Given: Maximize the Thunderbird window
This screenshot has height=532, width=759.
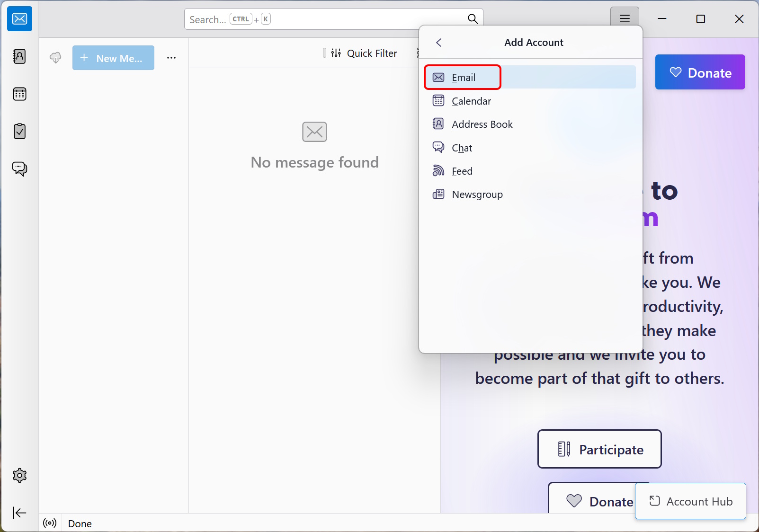Looking at the screenshot, I should (x=700, y=19).
